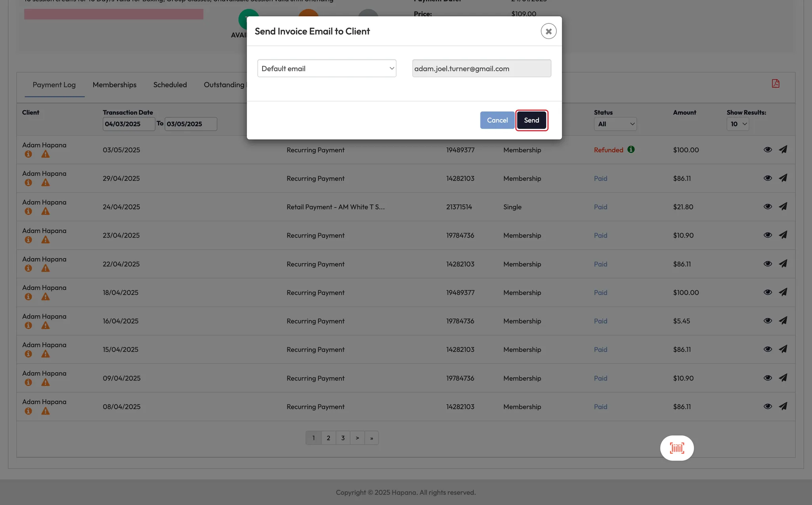Image resolution: width=812 pixels, height=505 pixels.
Task: View details of 03/05/2025 refunded payment
Action: click(768, 150)
